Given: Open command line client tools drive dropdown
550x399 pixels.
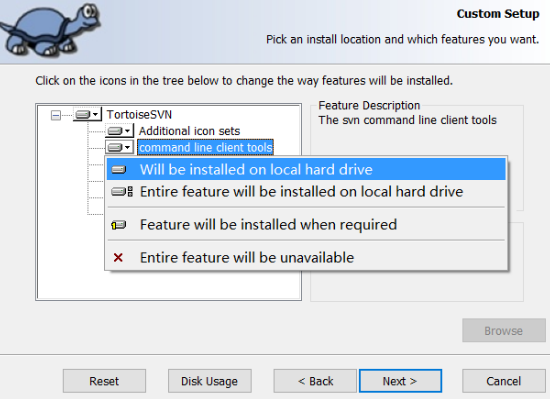Looking at the screenshot, I should 119,147.
